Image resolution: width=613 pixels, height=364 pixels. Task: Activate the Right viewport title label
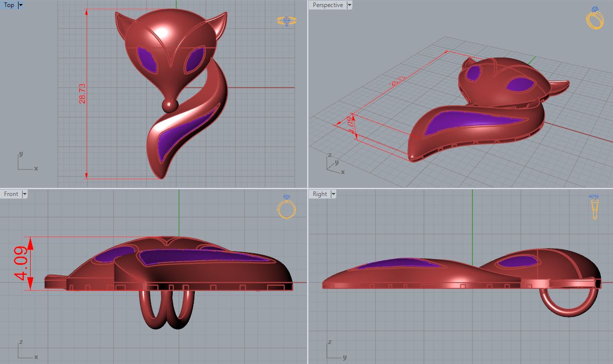(x=320, y=194)
